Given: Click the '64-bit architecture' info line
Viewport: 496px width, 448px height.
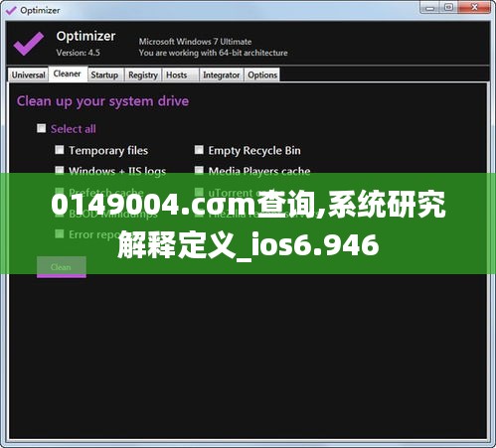Looking at the screenshot, I should click(x=213, y=53).
